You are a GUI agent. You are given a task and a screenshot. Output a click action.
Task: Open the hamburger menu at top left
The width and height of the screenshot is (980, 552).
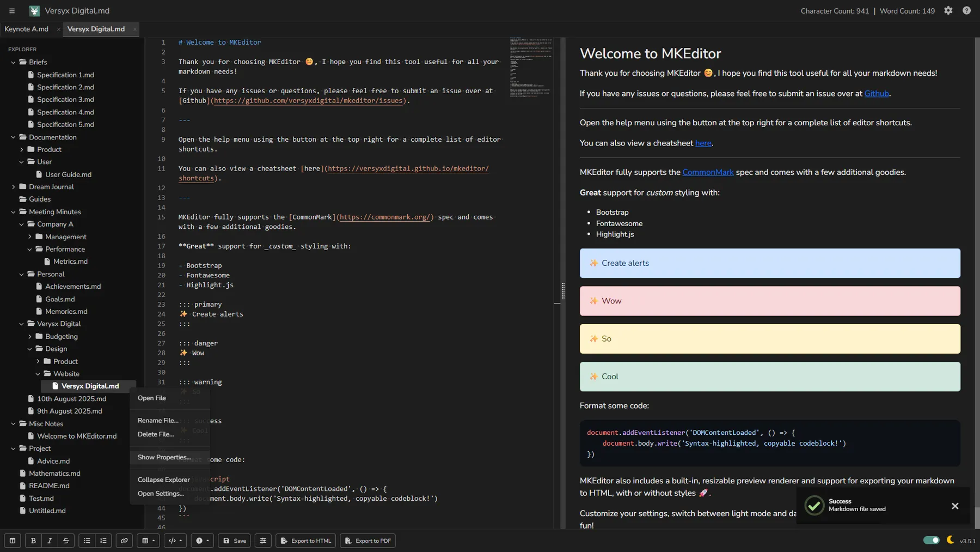(11, 11)
